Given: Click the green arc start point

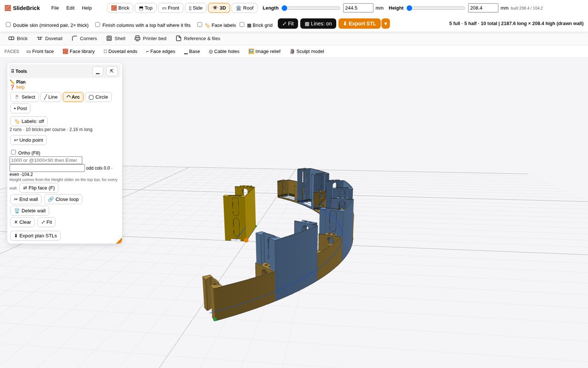Looking at the screenshot, I should (215, 319).
